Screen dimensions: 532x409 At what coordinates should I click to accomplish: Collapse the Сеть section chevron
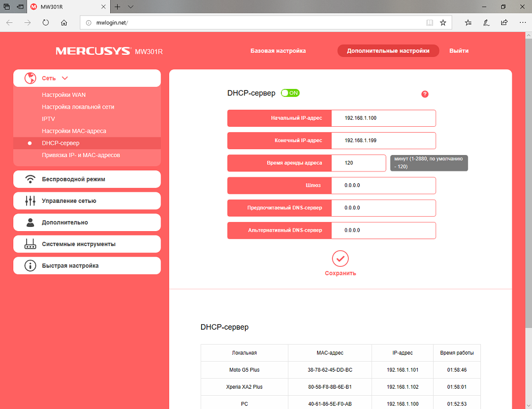click(x=65, y=78)
